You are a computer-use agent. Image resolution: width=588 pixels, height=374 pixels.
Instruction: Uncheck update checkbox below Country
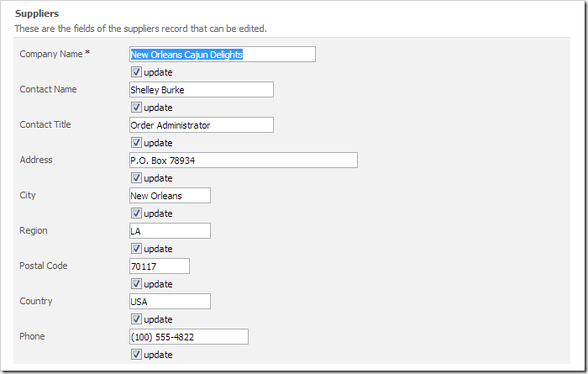[136, 319]
